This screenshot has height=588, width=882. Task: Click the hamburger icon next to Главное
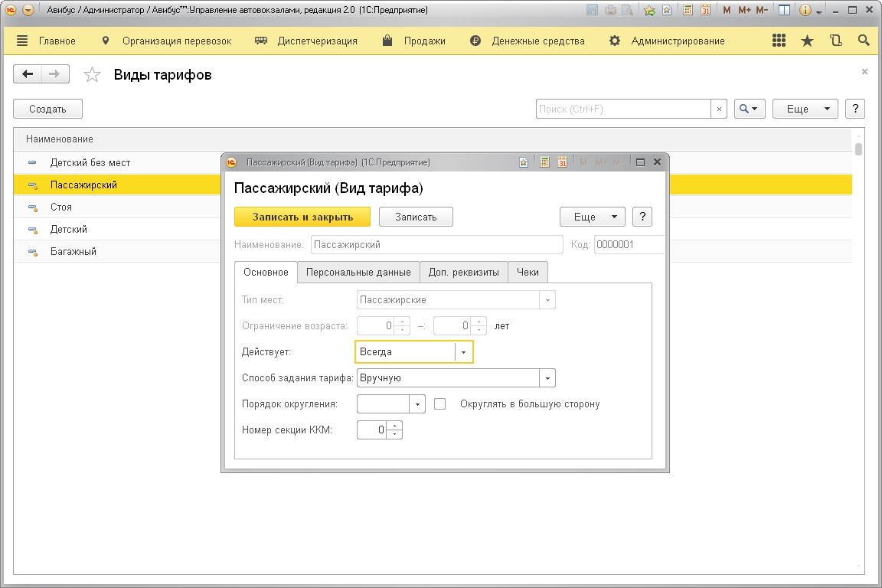tap(21, 41)
